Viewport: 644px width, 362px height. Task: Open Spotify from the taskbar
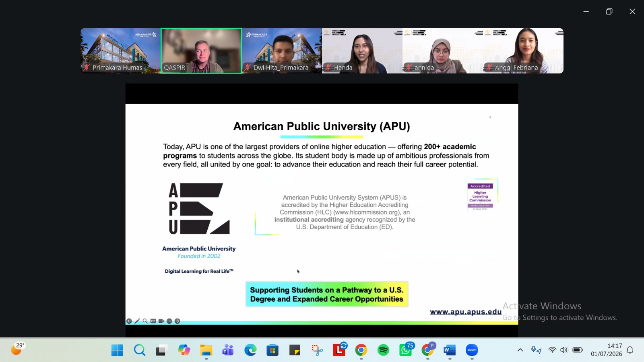pyautogui.click(x=383, y=350)
